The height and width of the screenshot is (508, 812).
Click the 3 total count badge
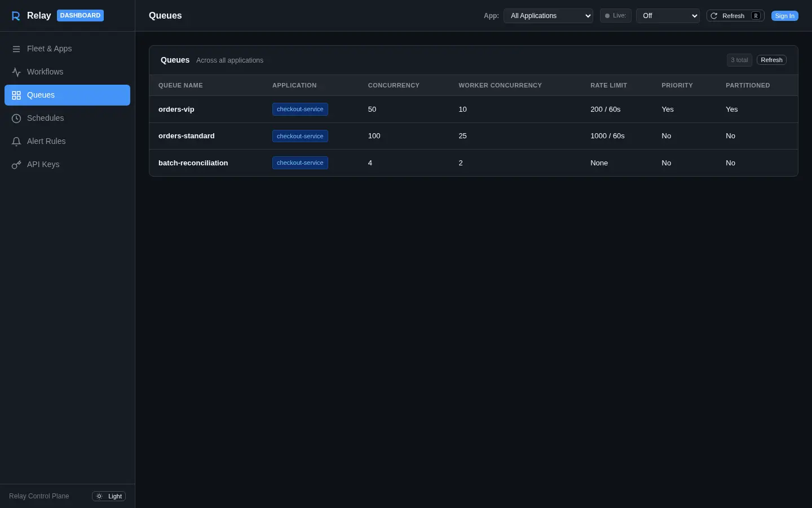pyautogui.click(x=739, y=60)
